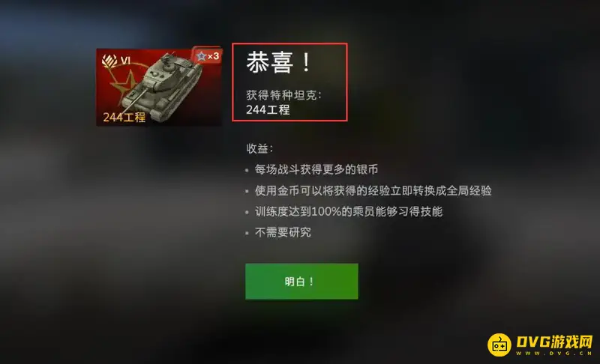The height and width of the screenshot is (364, 600).
Task: Click the 训练度达到100% crew skill bullet
Action: click(349, 211)
